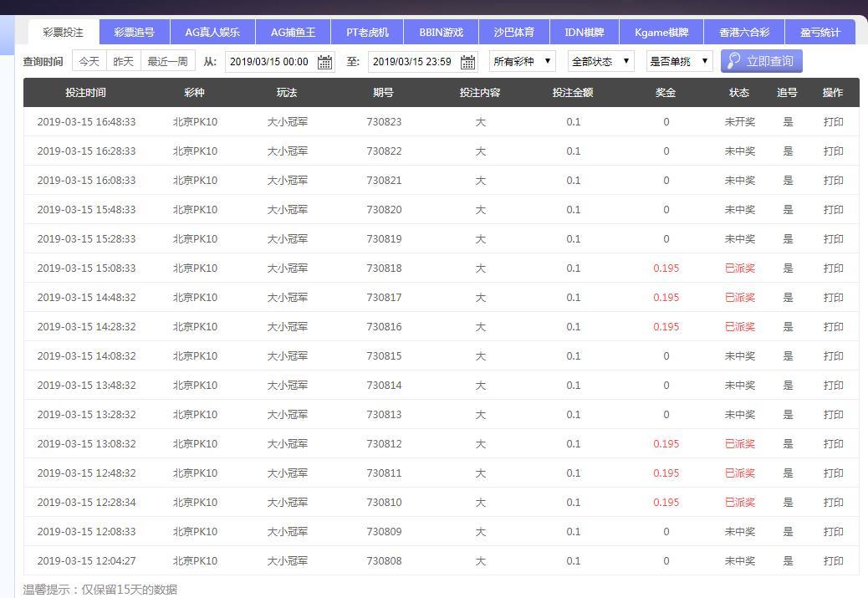Screen dimensions: 868x598
Task: Go to the AG真人娱乐 tab
Action: (212, 32)
